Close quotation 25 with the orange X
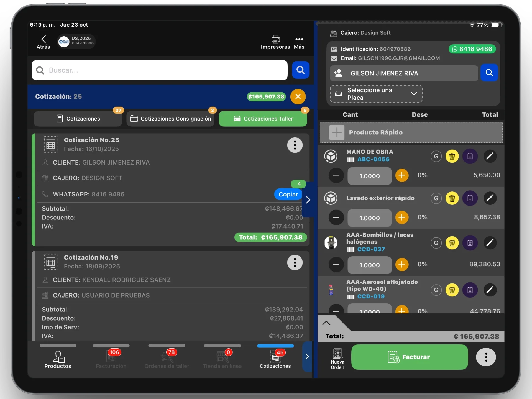Screen dimensions: 532x399 click(298, 96)
